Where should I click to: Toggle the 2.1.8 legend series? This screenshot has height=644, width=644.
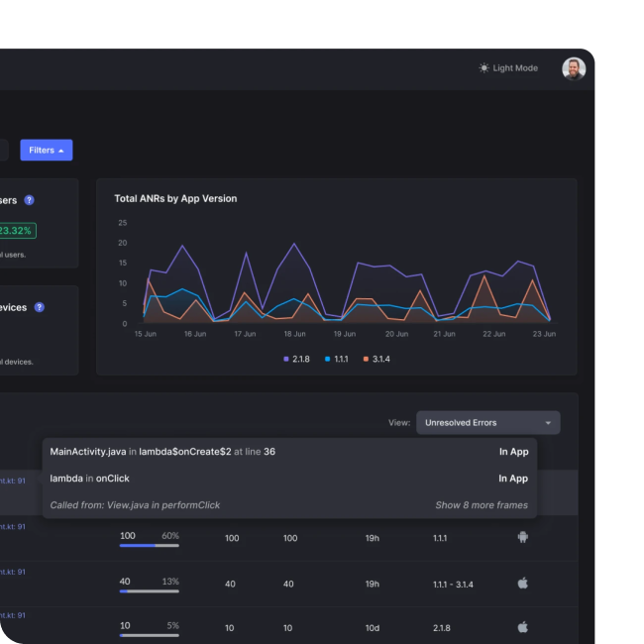(296, 359)
